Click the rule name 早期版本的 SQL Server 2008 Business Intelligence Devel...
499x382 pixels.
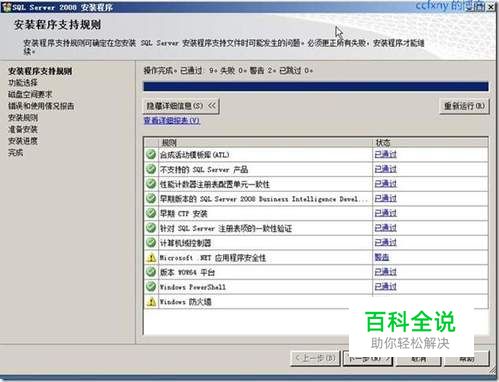pyautogui.click(x=264, y=199)
